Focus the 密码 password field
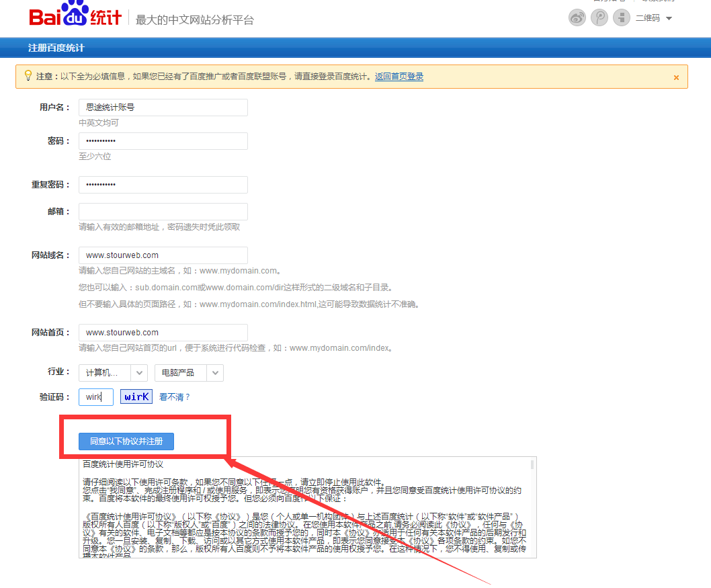This screenshot has height=588, width=711. click(163, 141)
